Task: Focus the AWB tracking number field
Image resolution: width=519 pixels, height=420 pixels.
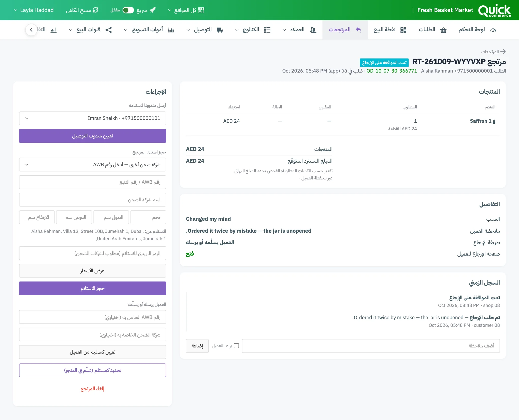Action: pyautogui.click(x=92, y=182)
